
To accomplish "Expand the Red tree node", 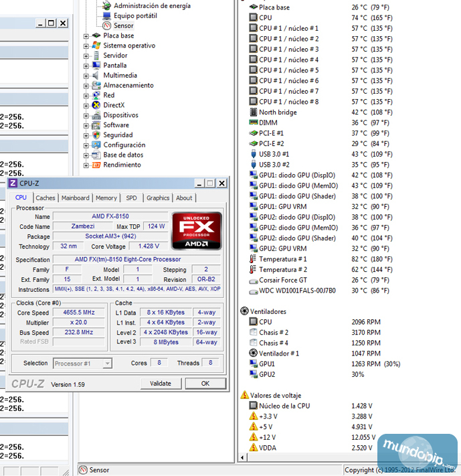I will pos(86,96).
